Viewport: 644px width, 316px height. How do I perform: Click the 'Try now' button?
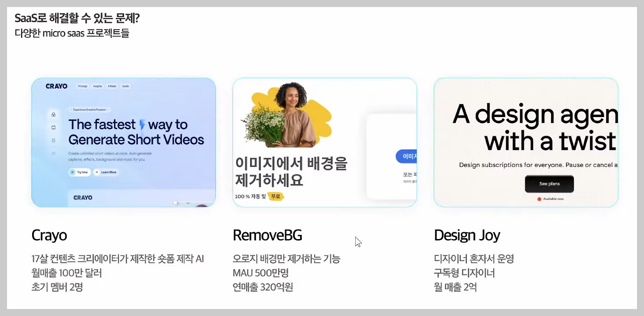tap(80, 172)
